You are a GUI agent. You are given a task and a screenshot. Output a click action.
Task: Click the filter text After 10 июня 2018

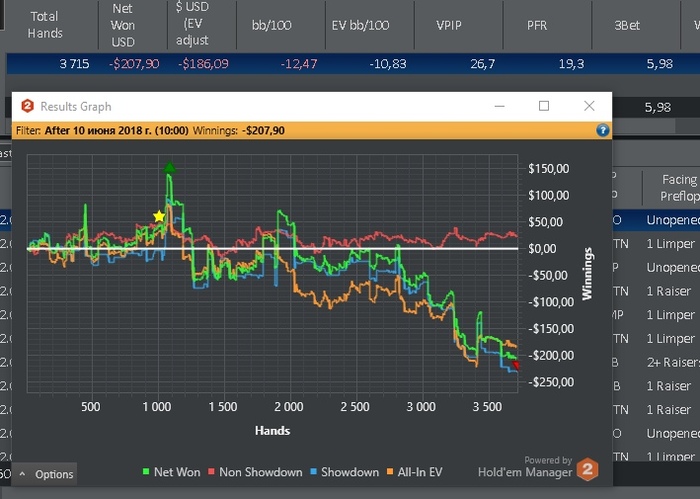coord(117,130)
